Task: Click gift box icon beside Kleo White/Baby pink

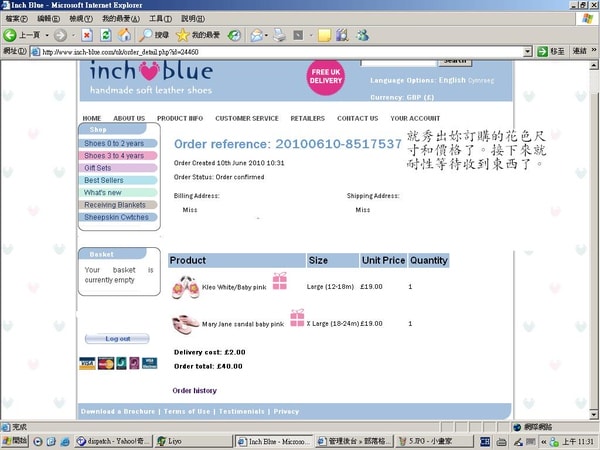Action: point(280,281)
